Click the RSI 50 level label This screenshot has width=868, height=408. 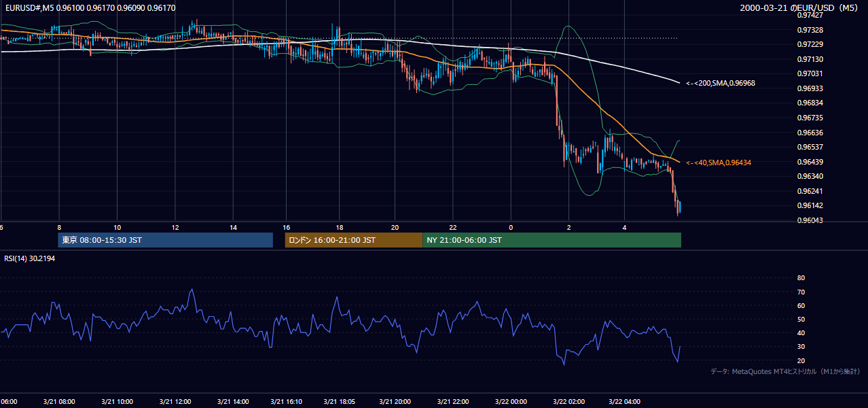(801, 319)
